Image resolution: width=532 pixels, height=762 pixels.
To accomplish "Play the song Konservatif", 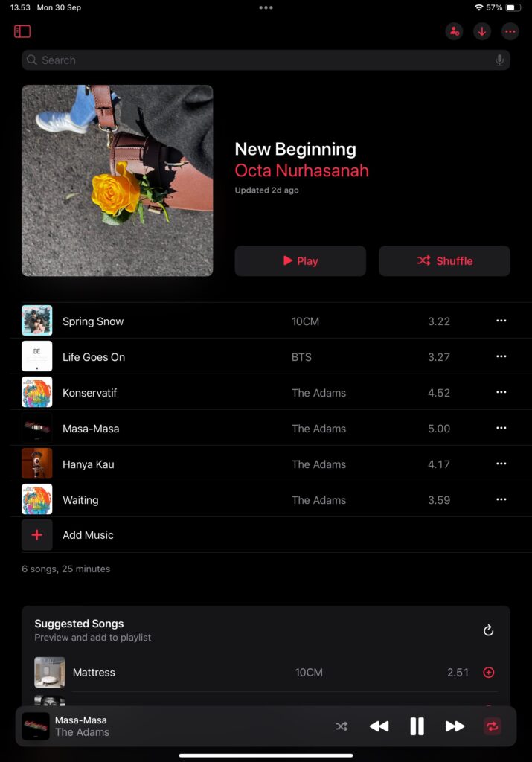I will point(89,393).
